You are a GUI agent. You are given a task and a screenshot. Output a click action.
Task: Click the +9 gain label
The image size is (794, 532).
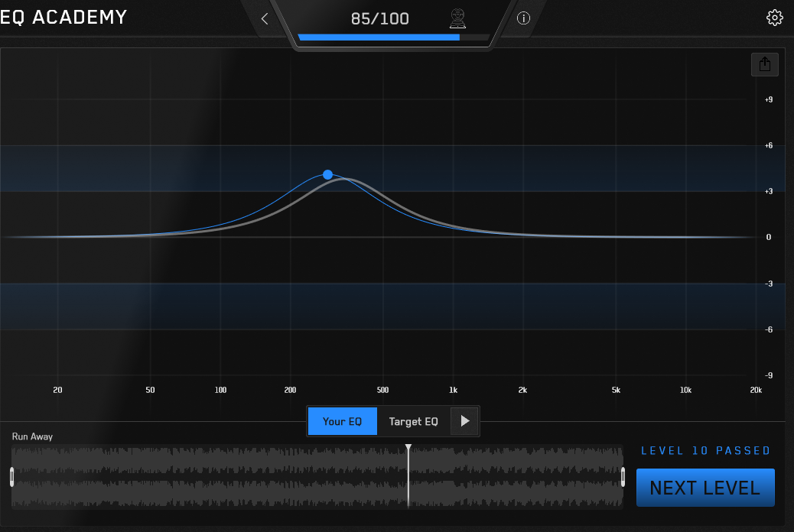tap(769, 99)
